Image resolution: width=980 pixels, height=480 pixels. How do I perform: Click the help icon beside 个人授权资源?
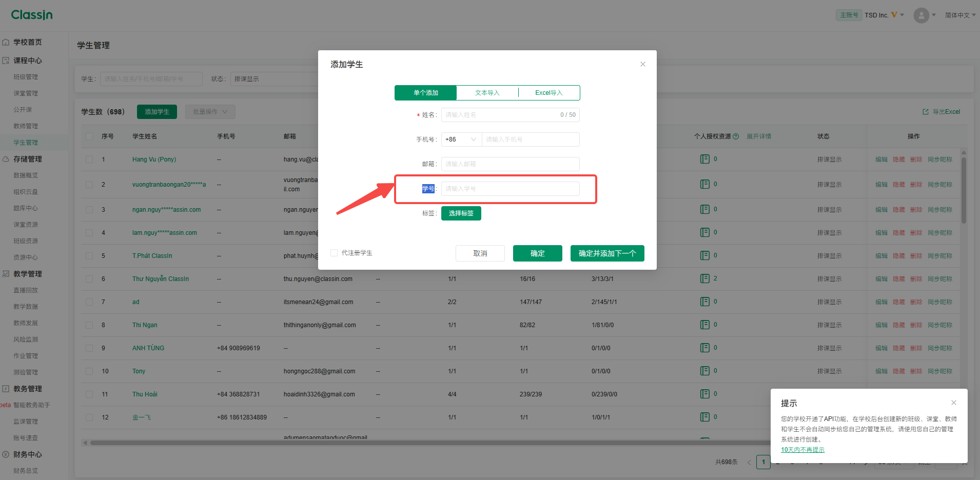tap(736, 136)
